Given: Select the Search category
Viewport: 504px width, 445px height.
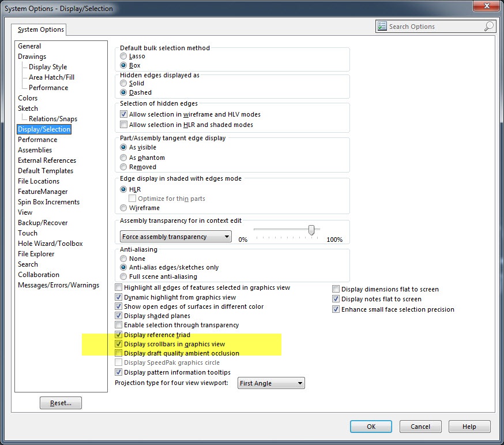Looking at the screenshot, I should point(28,264).
